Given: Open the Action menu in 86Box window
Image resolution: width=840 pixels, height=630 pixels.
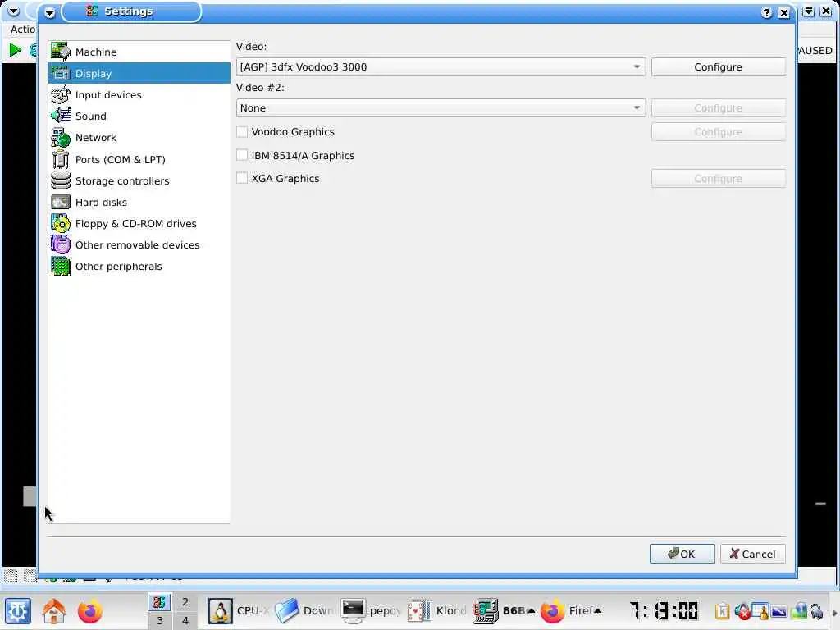Looking at the screenshot, I should click(23, 30).
